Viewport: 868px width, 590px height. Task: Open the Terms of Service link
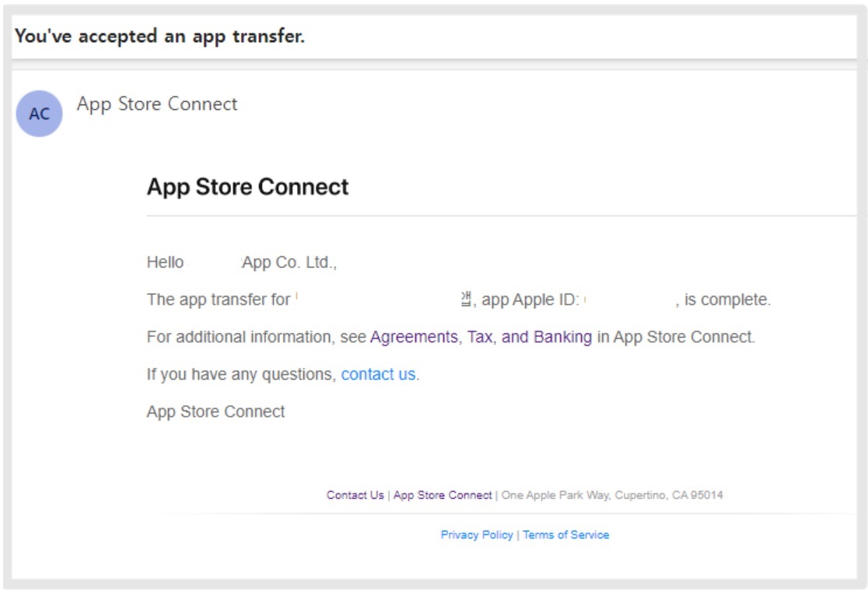click(565, 535)
